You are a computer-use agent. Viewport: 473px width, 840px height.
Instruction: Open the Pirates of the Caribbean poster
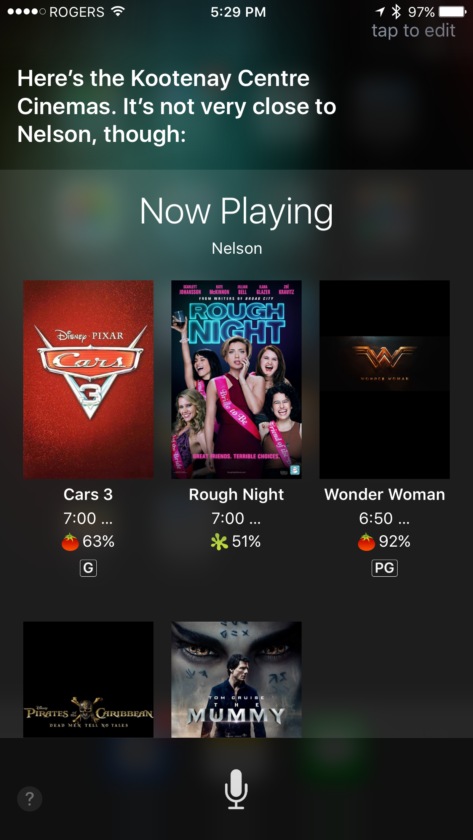[88, 679]
